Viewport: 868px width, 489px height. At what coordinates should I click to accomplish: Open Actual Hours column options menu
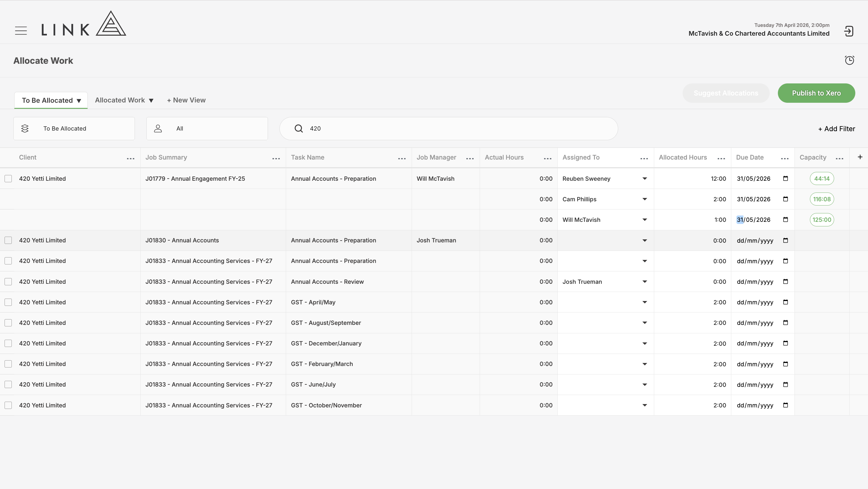pyautogui.click(x=547, y=158)
